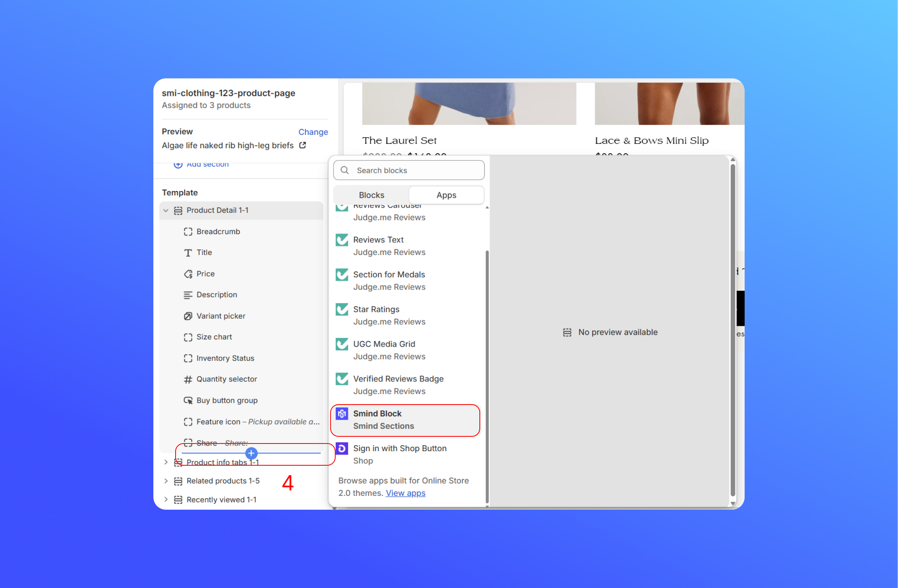Click the Recently viewed 1-1 section icon

pyautogui.click(x=178, y=500)
